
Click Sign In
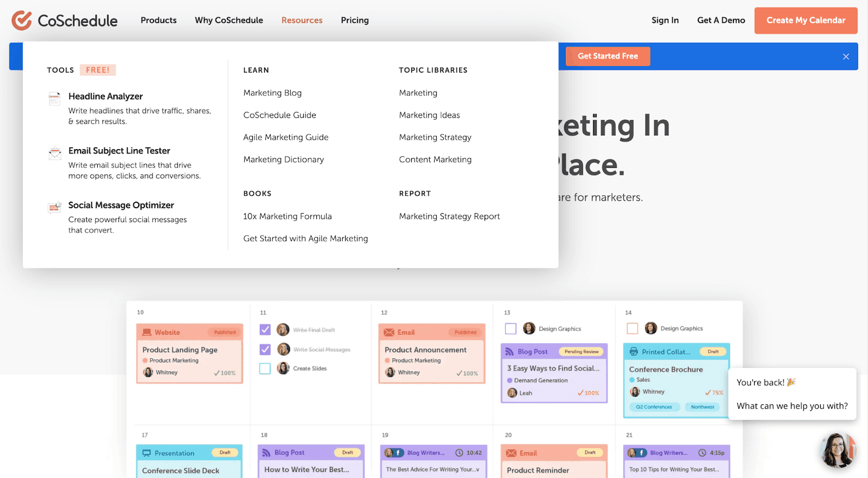[665, 20]
